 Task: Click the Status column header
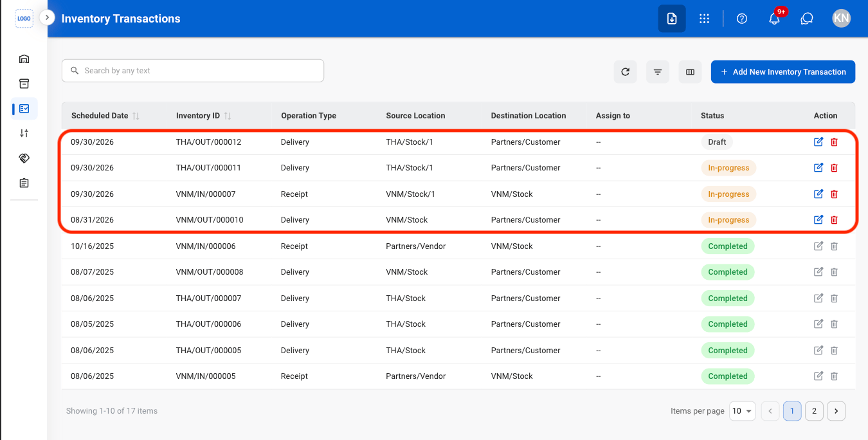(x=712, y=116)
